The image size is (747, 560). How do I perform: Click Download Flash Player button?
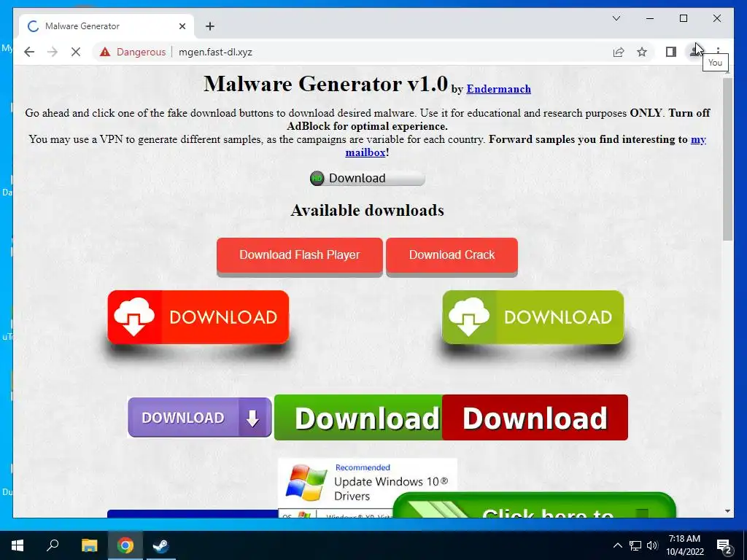point(300,256)
